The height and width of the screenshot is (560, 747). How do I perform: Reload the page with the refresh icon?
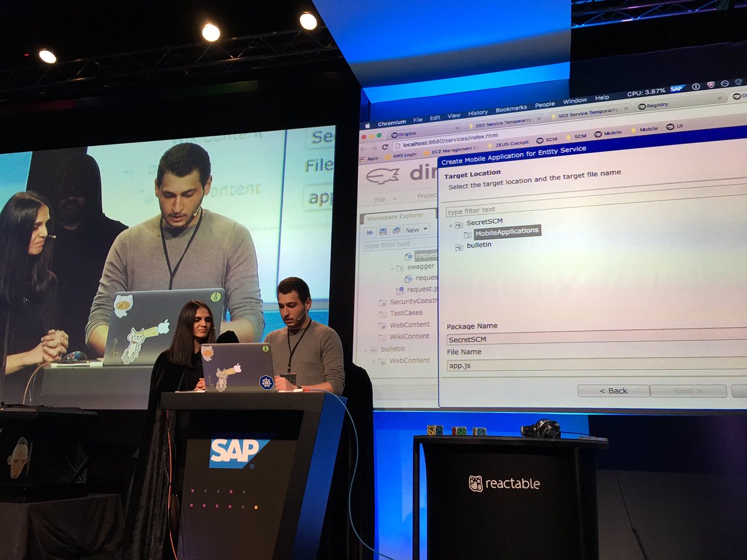(385, 147)
